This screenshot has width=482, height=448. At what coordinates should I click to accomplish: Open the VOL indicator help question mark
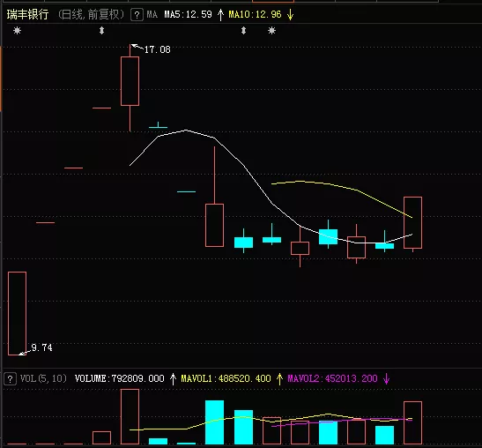(x=10, y=378)
